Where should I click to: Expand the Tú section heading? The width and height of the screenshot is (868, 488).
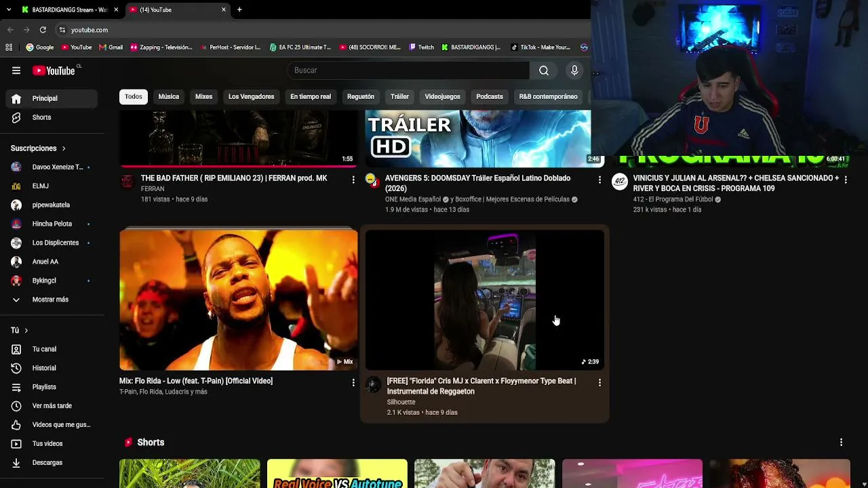(x=19, y=330)
